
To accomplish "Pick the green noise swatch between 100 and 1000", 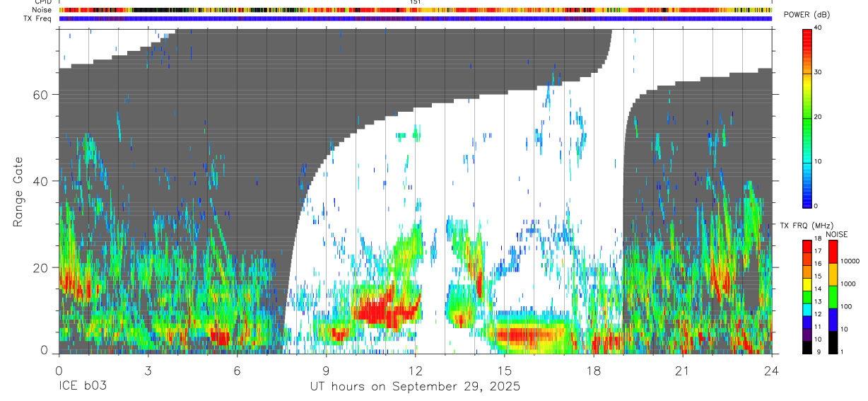I will (833, 297).
